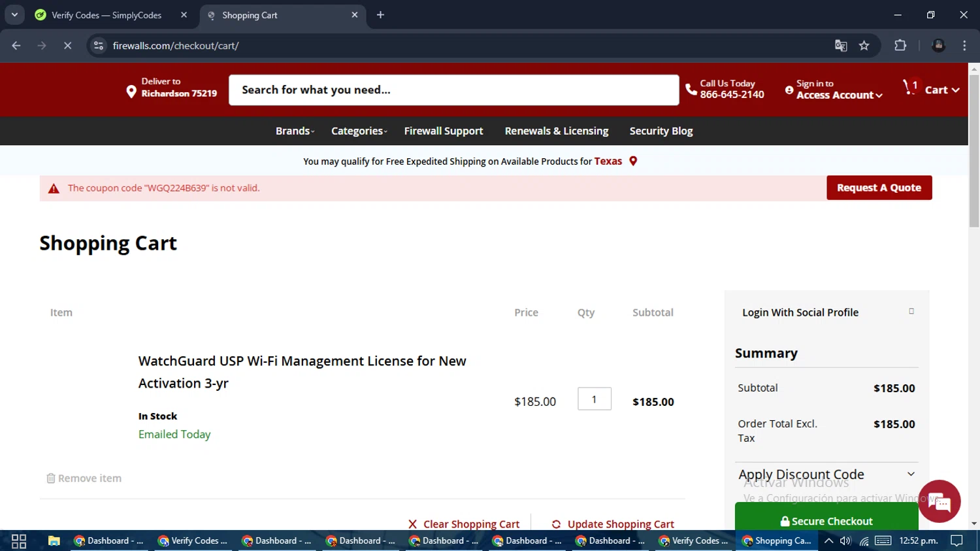Viewport: 980px width, 551px height.
Task: Stop page loading with X button
Action: (67, 46)
